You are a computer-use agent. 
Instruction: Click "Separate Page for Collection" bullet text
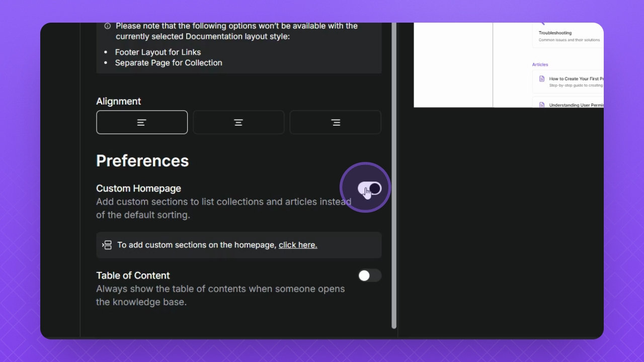[169, 63]
